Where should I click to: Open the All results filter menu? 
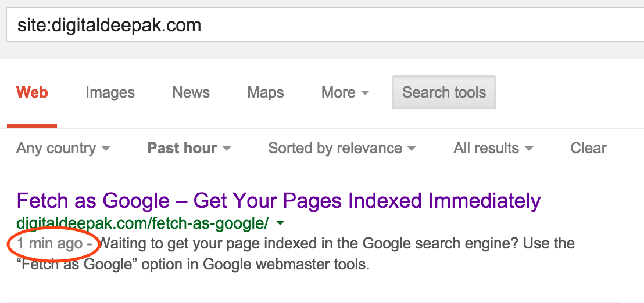[493, 148]
